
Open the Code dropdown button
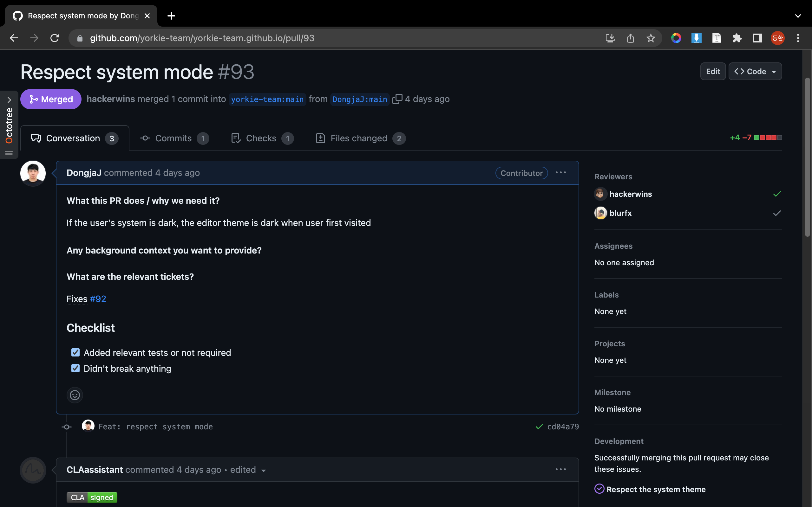pyautogui.click(x=755, y=71)
